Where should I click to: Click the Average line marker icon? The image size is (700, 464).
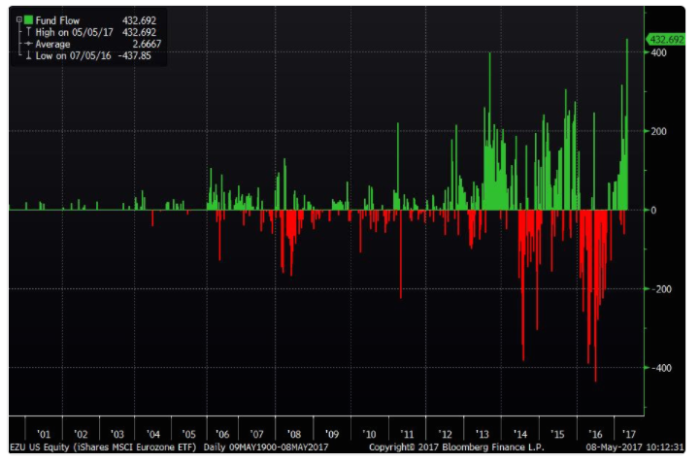(x=29, y=44)
